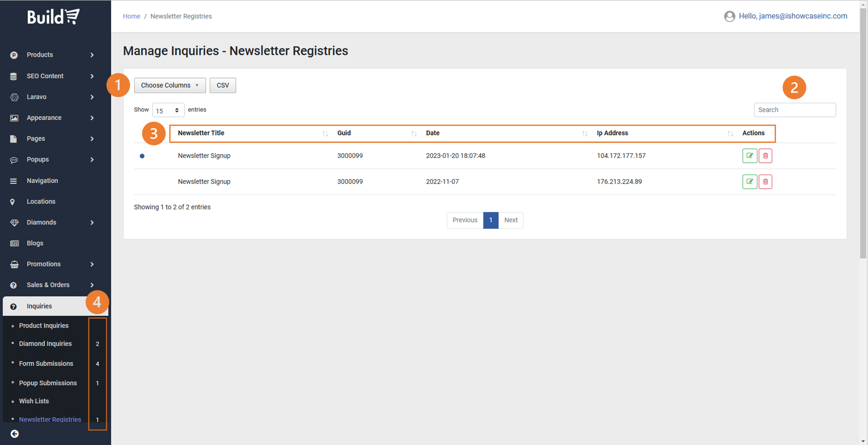Click the edit icon for the 2022-11-07 entry

tap(750, 181)
